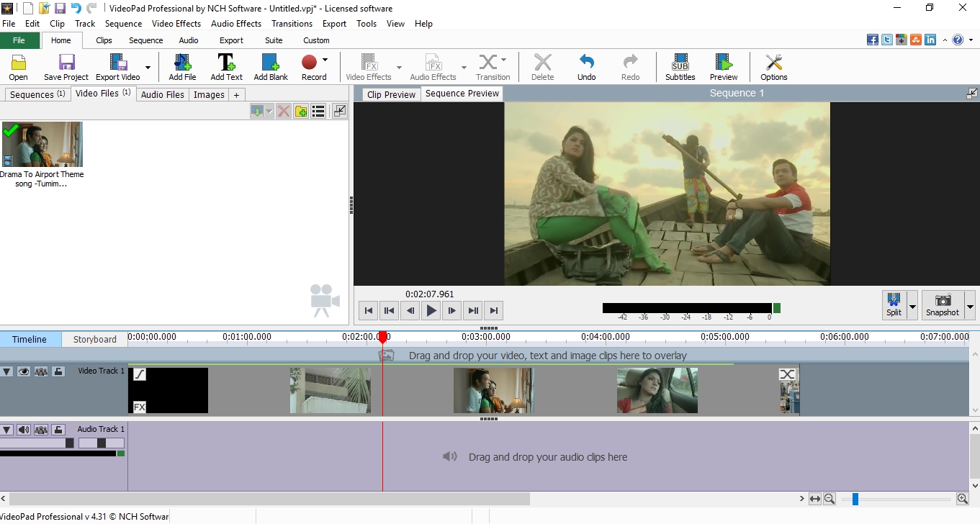The height and width of the screenshot is (524, 980).
Task: Open the Snapshot options dropdown arrow
Action: [x=970, y=305]
